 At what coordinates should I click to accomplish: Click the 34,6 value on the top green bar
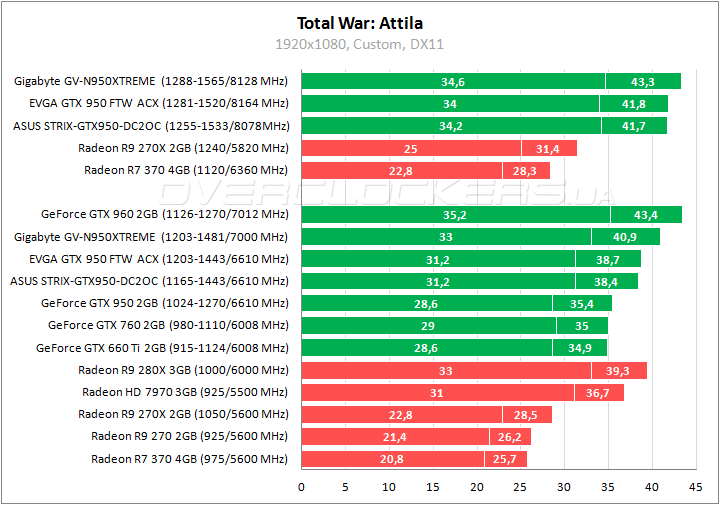(453, 81)
